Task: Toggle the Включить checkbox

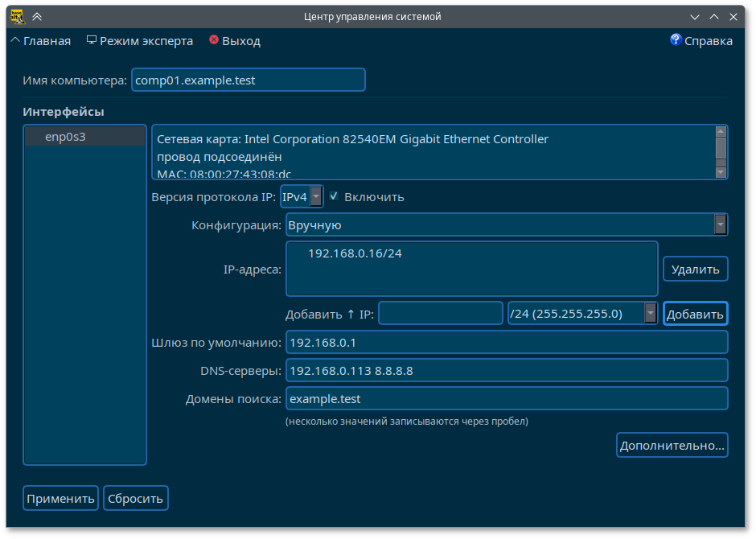Action: (x=334, y=196)
